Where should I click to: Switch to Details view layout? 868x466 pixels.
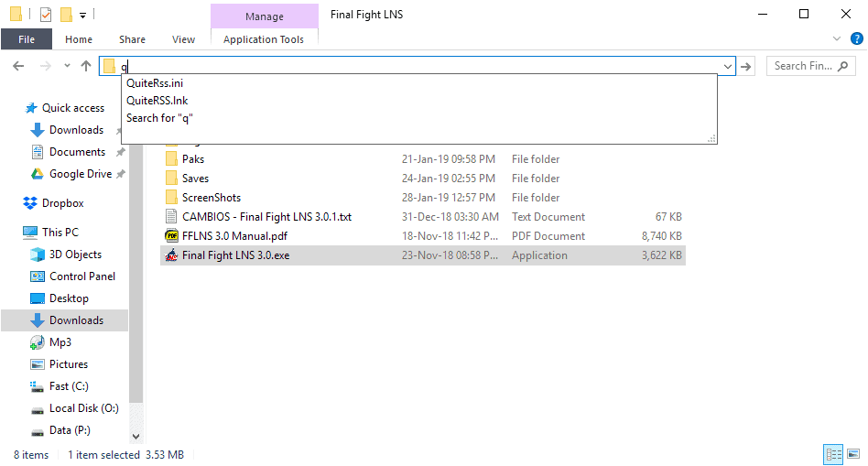[x=834, y=455]
